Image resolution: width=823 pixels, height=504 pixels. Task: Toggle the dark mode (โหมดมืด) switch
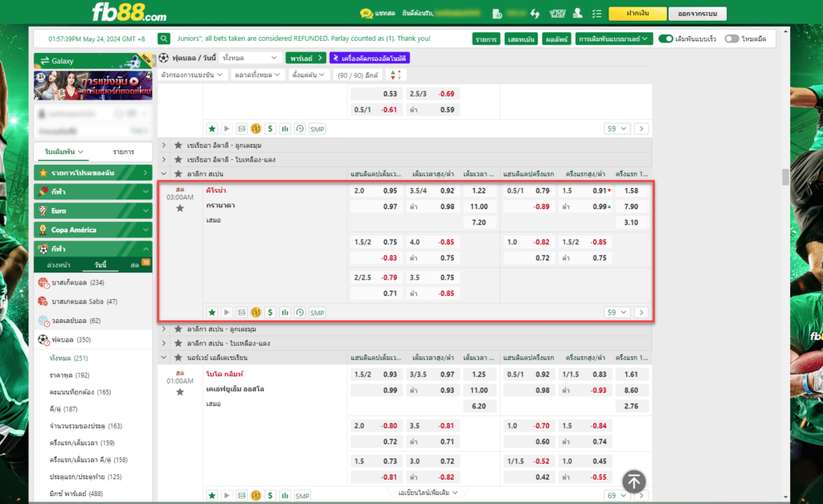tap(731, 39)
